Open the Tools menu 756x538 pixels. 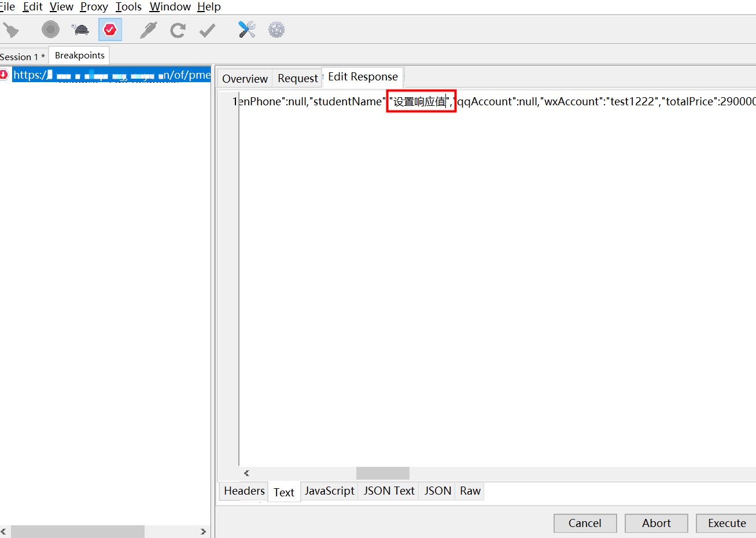pyautogui.click(x=128, y=7)
